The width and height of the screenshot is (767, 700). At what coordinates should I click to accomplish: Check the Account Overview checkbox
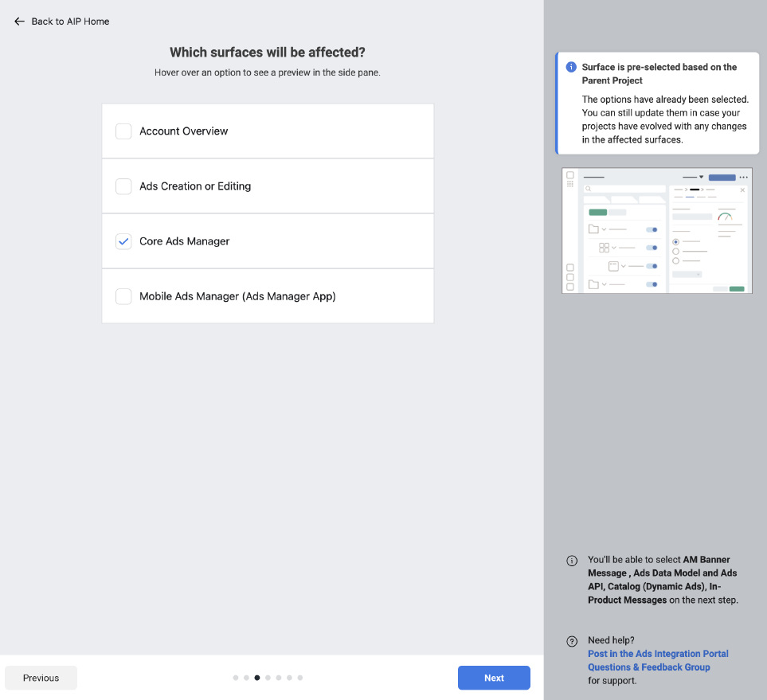(123, 131)
